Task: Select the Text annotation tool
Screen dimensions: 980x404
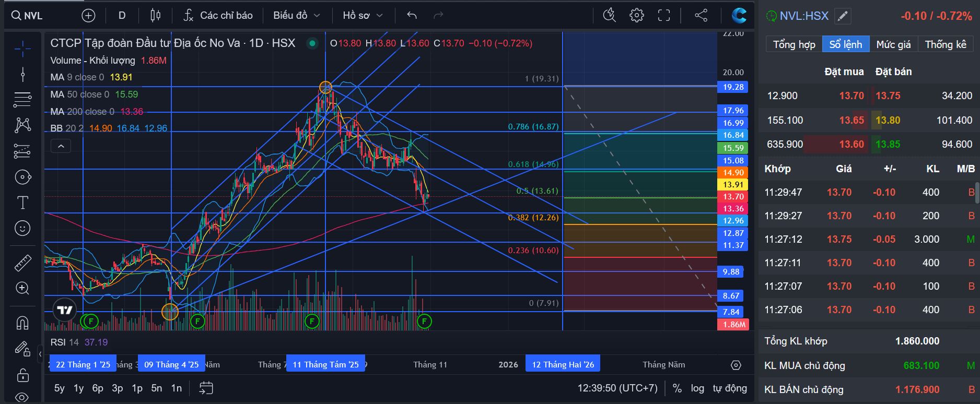Action: click(22, 203)
